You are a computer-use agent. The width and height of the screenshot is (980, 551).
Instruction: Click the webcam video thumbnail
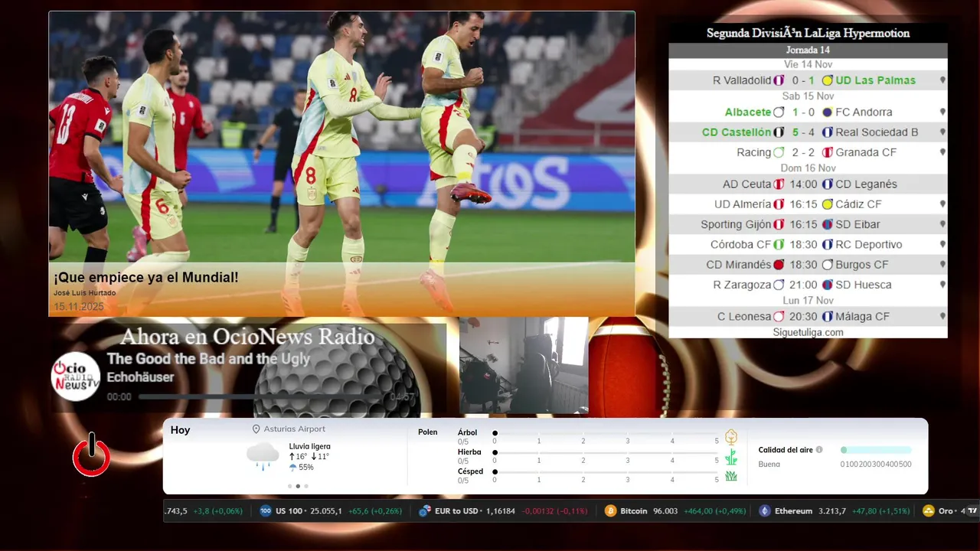(x=524, y=365)
